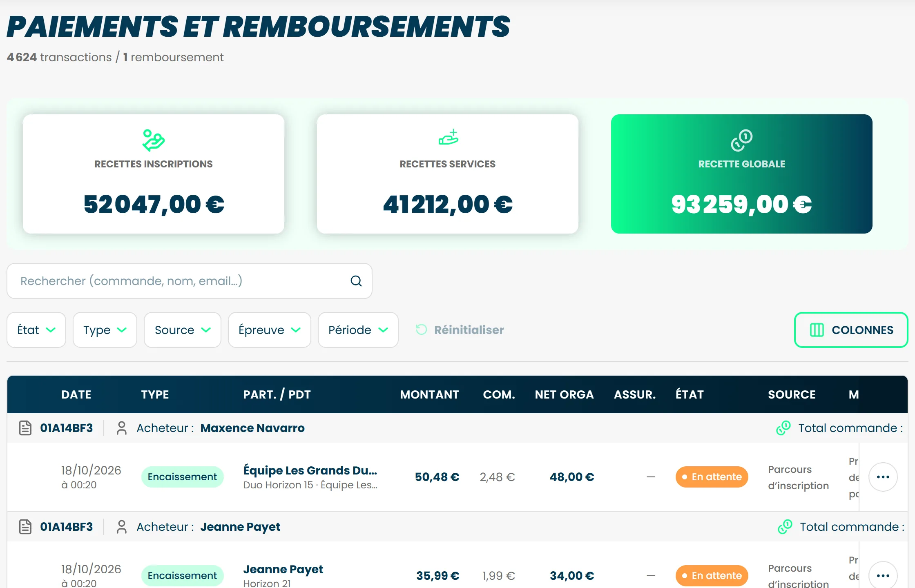This screenshot has height=588, width=915.
Task: Click buyer name Maxence Navarro
Action: [x=252, y=428]
